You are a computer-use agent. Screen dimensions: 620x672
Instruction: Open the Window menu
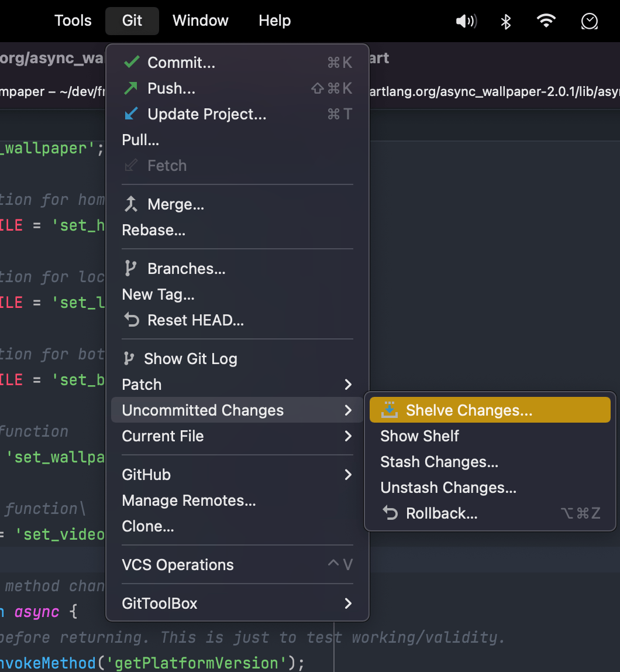(x=200, y=21)
